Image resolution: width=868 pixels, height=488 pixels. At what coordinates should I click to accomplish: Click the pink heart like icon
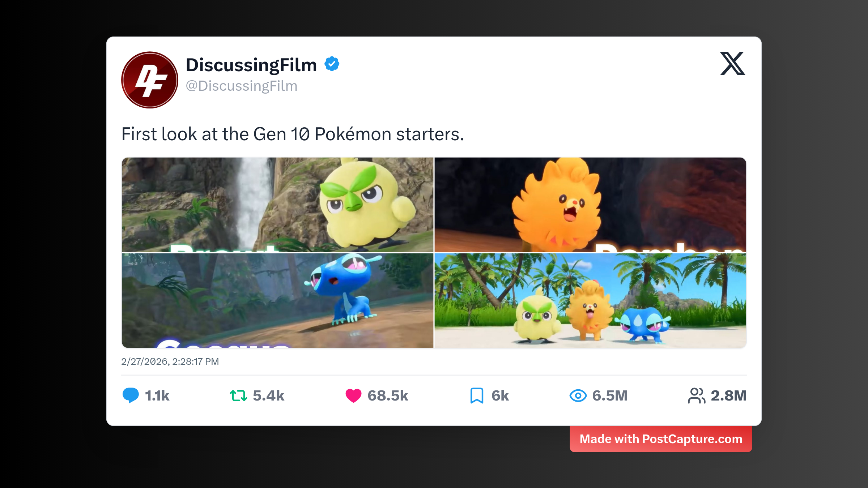(353, 395)
